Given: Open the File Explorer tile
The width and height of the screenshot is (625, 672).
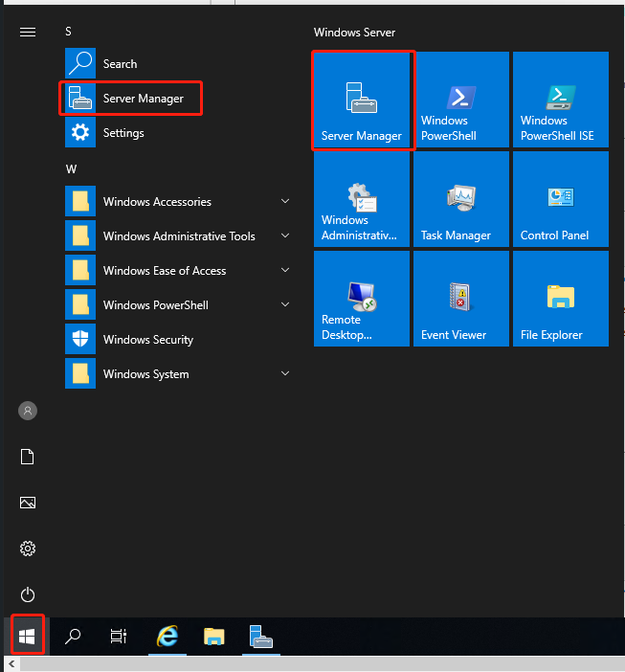Looking at the screenshot, I should 561,299.
